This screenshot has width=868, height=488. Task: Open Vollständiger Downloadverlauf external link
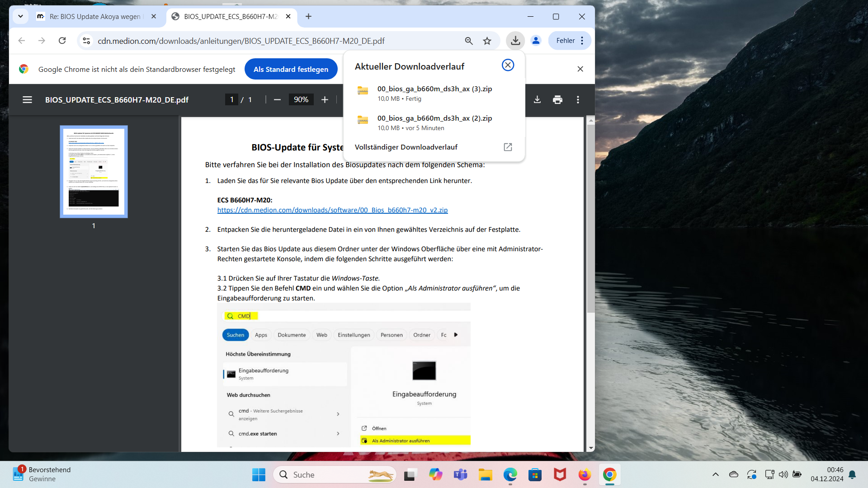pyautogui.click(x=508, y=147)
